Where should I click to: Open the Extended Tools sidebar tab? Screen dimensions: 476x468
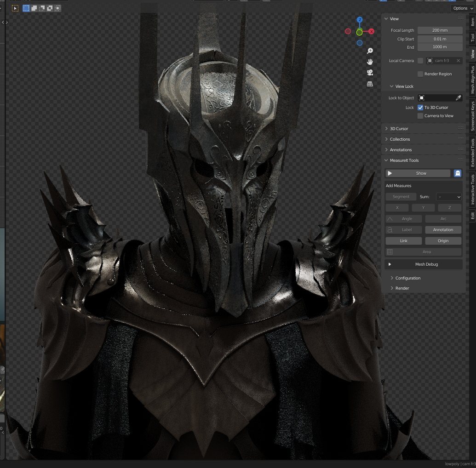473,153
